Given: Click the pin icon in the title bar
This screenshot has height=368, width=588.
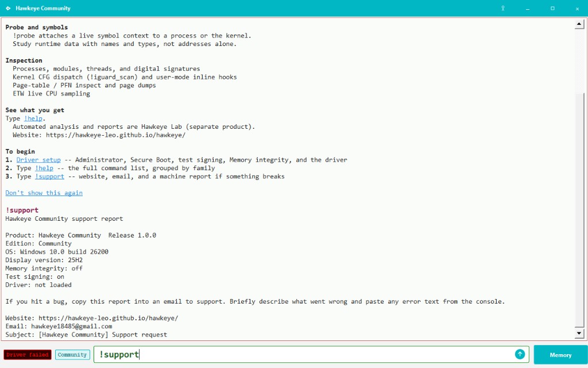Looking at the screenshot, I should tap(503, 8).
